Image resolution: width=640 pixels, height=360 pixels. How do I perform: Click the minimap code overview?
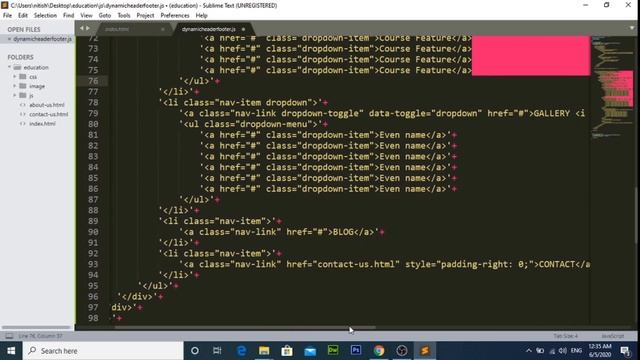coord(613,88)
